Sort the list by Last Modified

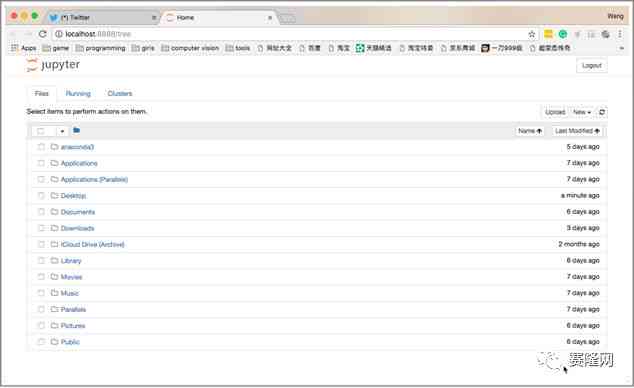577,131
